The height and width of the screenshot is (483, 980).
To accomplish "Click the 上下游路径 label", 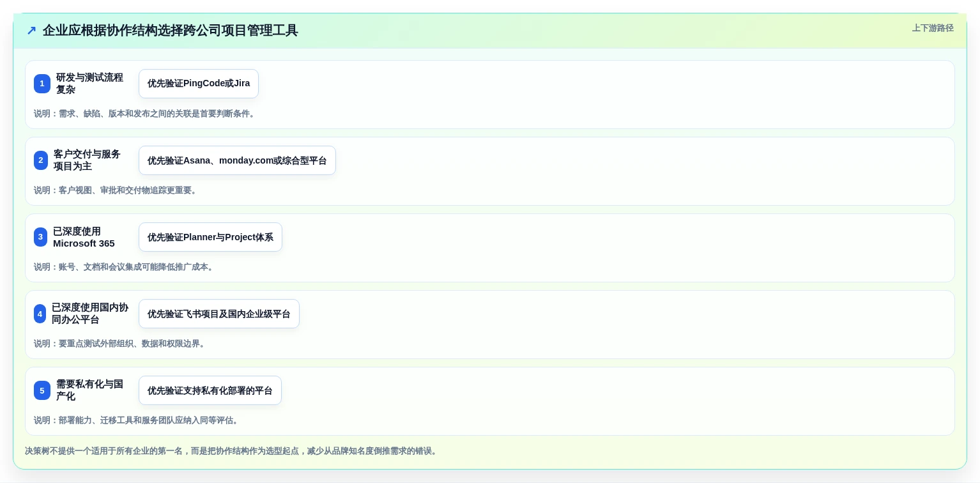I will [933, 28].
